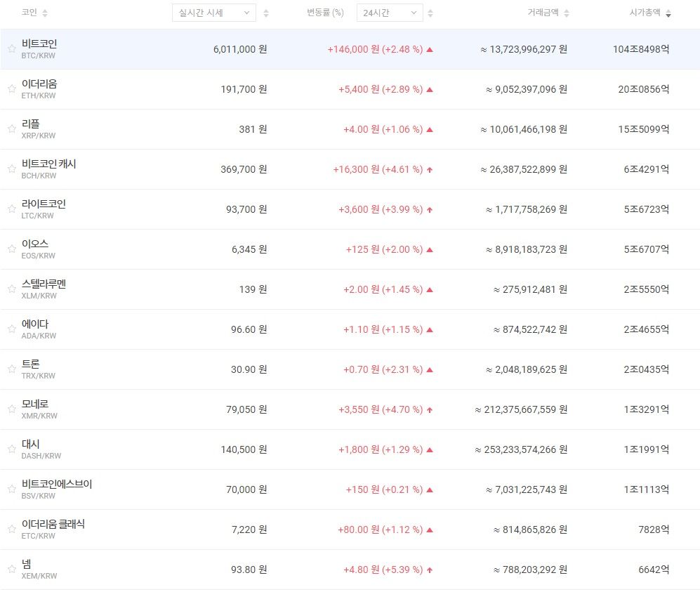Star the 비트코인에스브이 BSV/KRW coin
The image size is (700, 592).
[12, 489]
